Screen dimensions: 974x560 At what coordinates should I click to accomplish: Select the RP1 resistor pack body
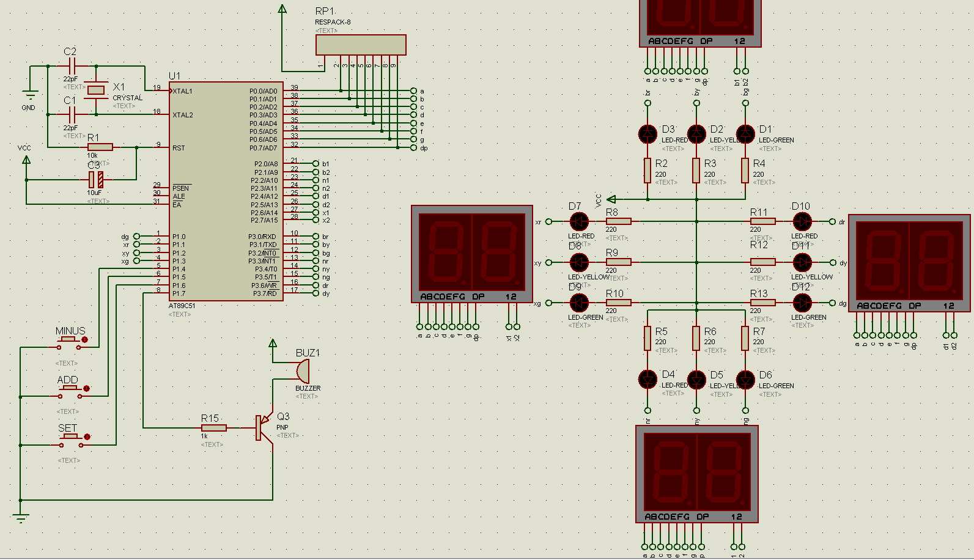pos(361,45)
